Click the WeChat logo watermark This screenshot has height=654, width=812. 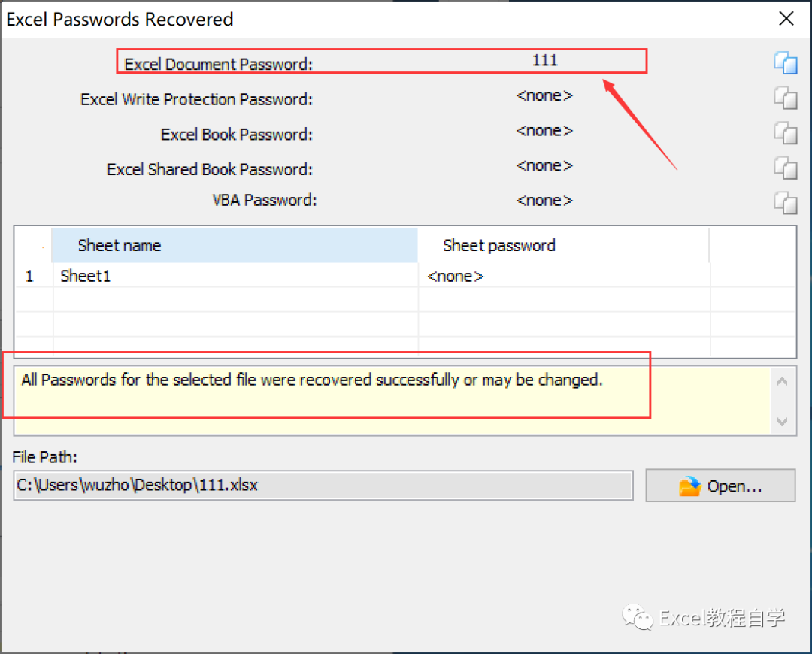click(x=638, y=617)
